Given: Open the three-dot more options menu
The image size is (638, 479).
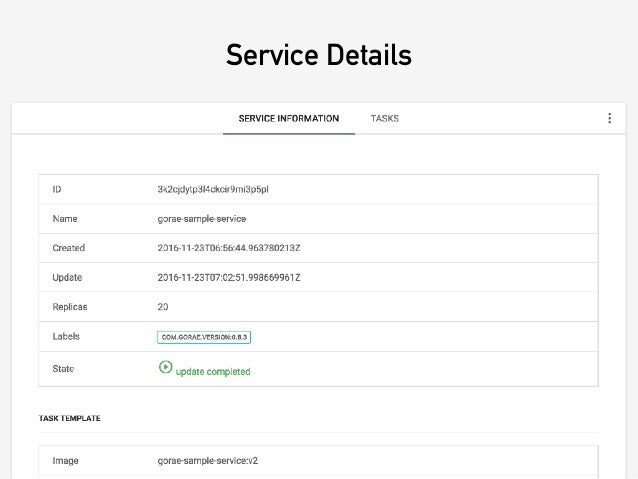Looking at the screenshot, I should [x=609, y=118].
